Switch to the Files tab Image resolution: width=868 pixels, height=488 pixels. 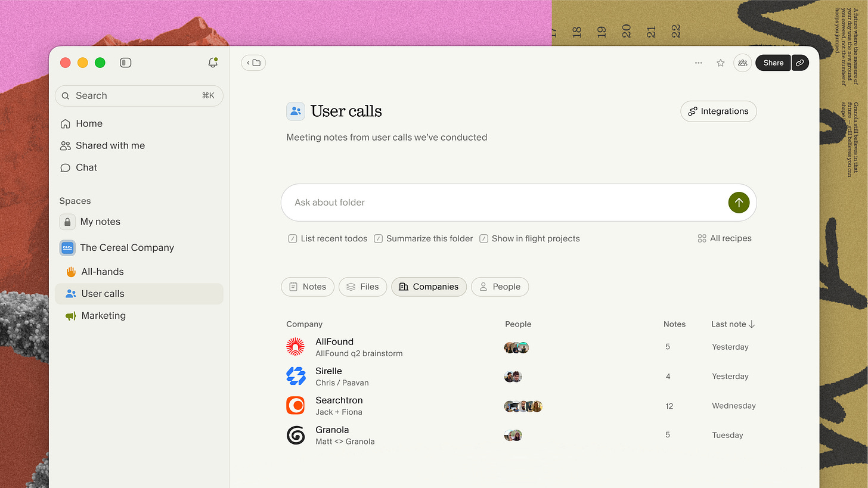[362, 287]
